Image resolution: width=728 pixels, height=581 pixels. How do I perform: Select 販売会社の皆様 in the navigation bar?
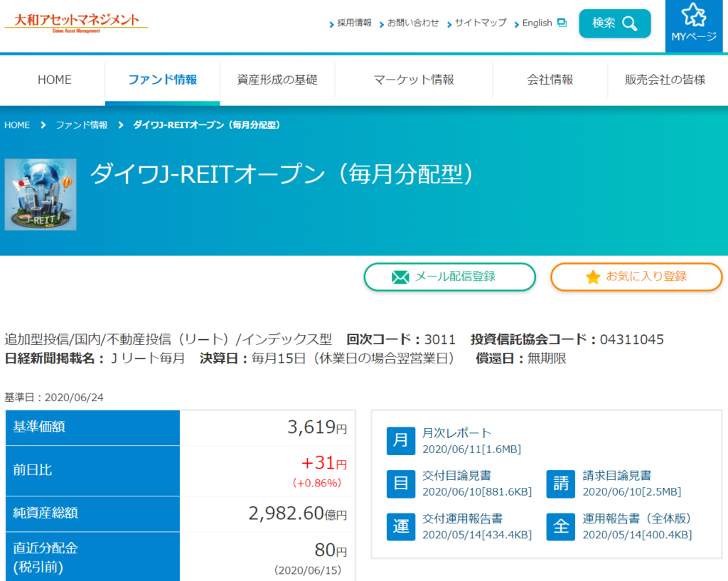[665, 80]
